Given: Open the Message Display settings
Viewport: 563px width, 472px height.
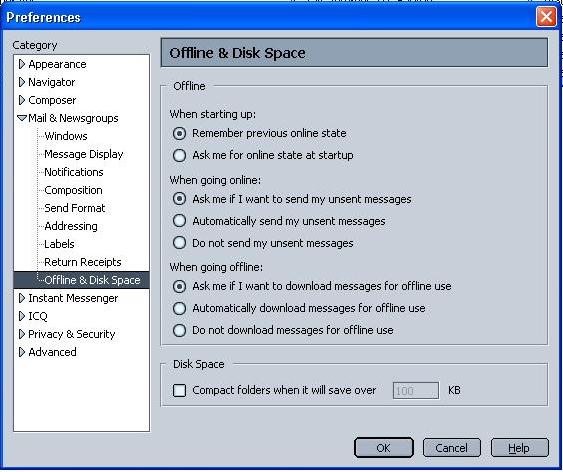Looking at the screenshot, I should click(84, 154).
